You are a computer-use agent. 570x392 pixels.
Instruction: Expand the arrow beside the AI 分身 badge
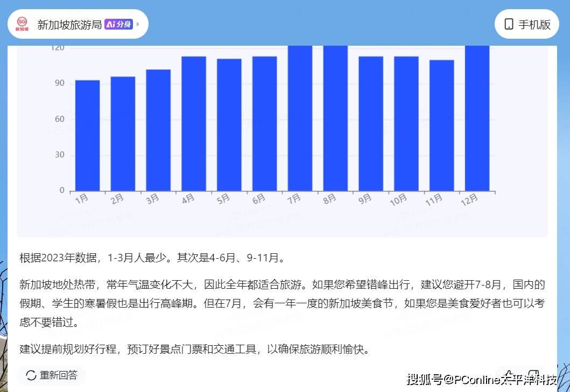(x=138, y=24)
